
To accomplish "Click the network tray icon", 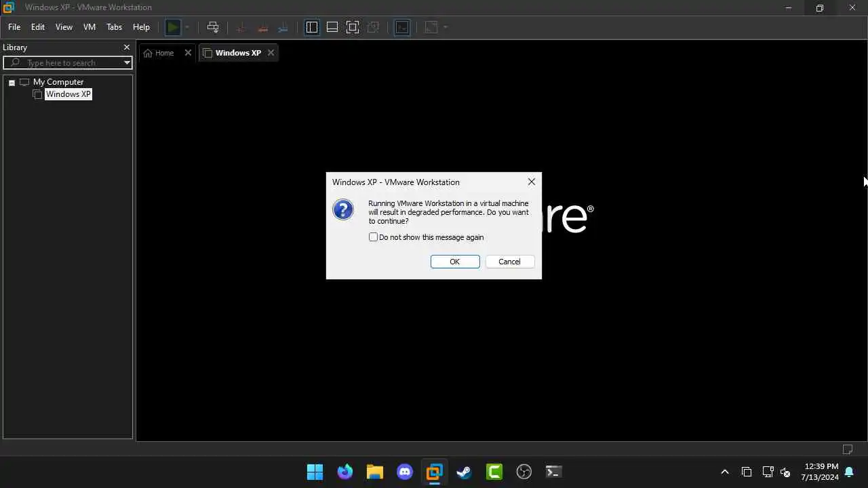I will coord(768,472).
